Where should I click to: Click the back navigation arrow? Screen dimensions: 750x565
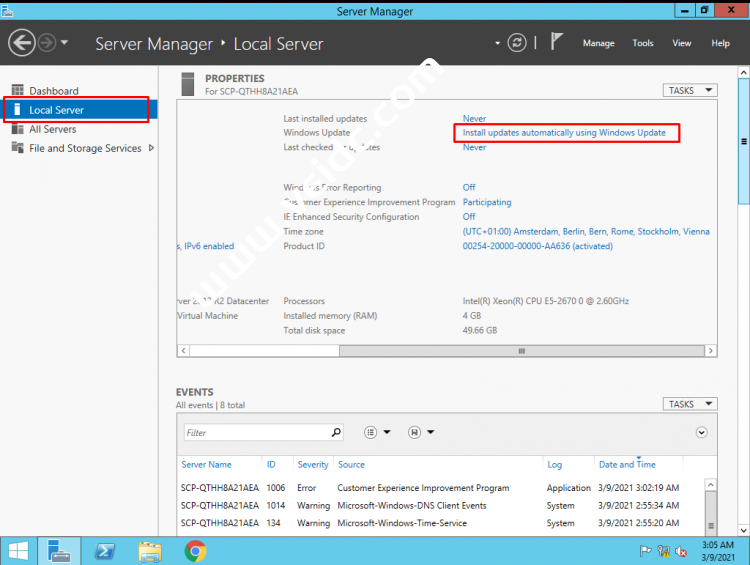click(x=22, y=43)
